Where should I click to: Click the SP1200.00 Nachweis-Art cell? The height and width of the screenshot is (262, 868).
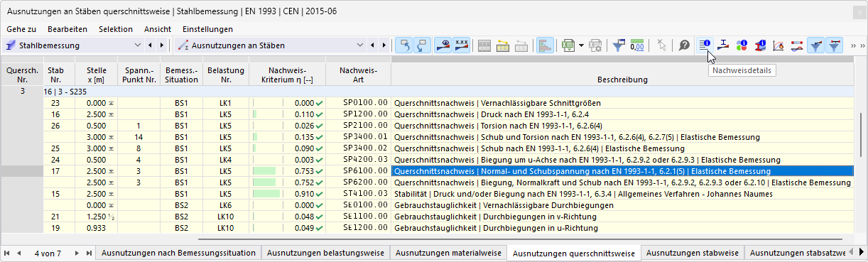(x=358, y=114)
